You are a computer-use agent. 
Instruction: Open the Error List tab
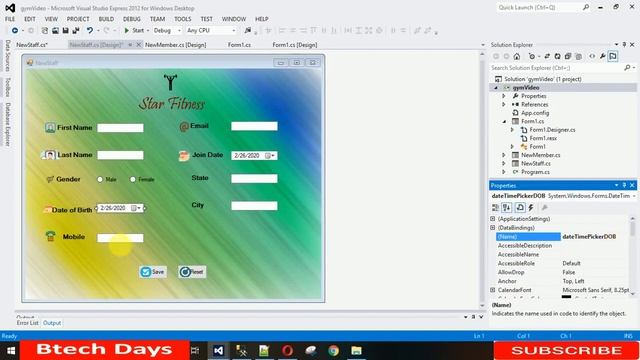click(27, 323)
